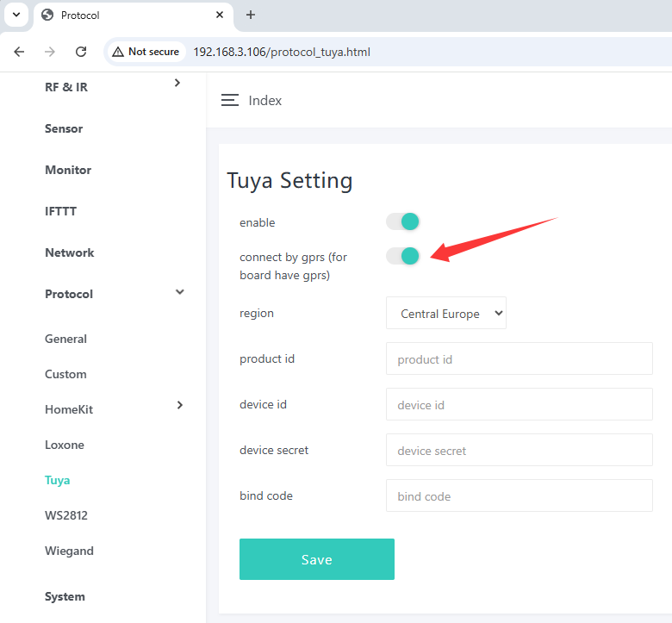The height and width of the screenshot is (623, 672).
Task: Click the device id input field
Action: pyautogui.click(x=519, y=404)
